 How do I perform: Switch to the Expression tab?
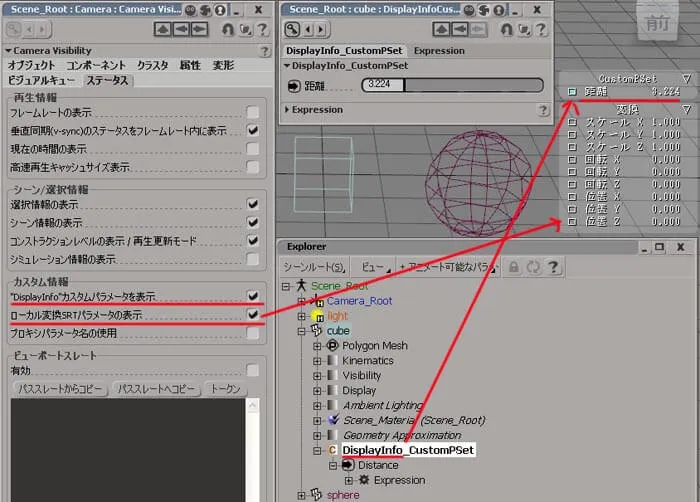439,50
